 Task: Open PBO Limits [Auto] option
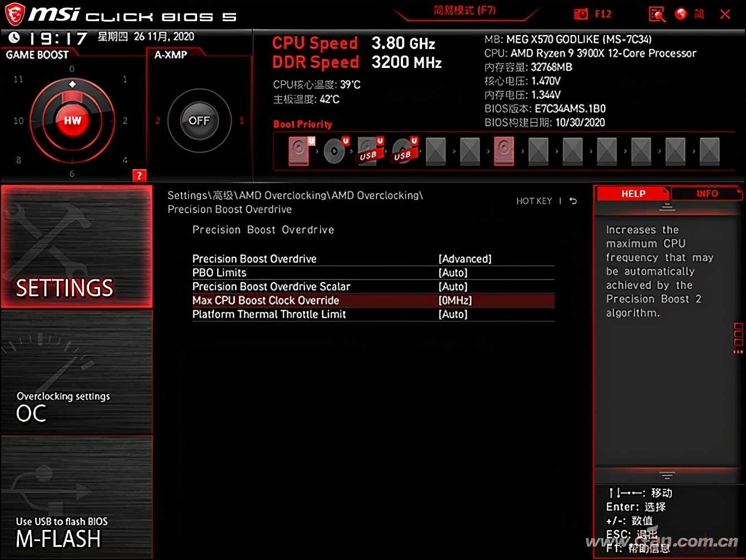pos(453,273)
